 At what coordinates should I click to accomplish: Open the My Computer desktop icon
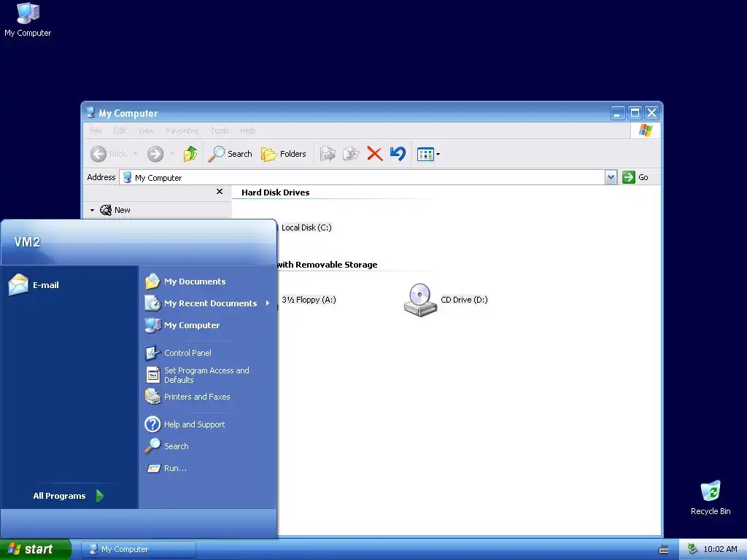coord(28,20)
